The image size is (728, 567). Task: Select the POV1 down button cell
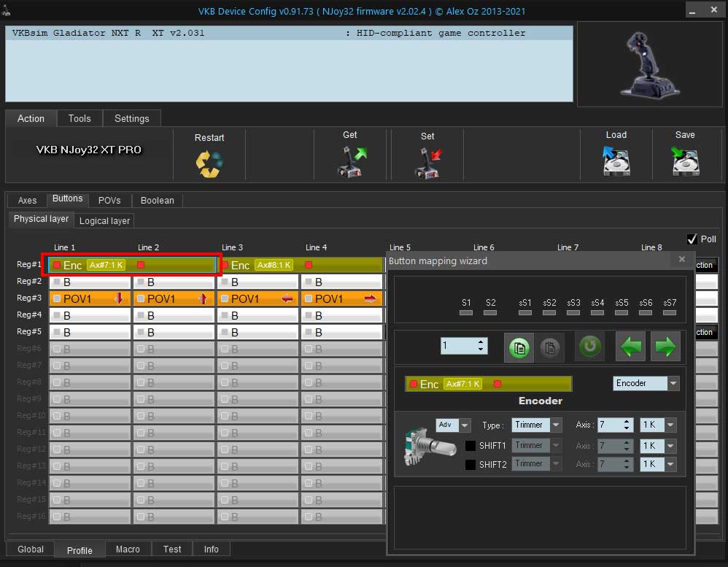90,298
